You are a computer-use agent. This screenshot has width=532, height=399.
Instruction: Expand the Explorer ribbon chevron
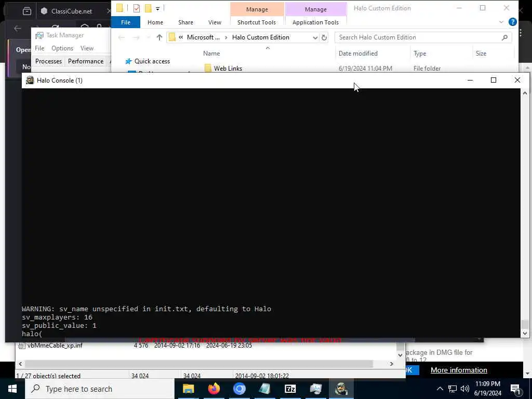[501, 22]
